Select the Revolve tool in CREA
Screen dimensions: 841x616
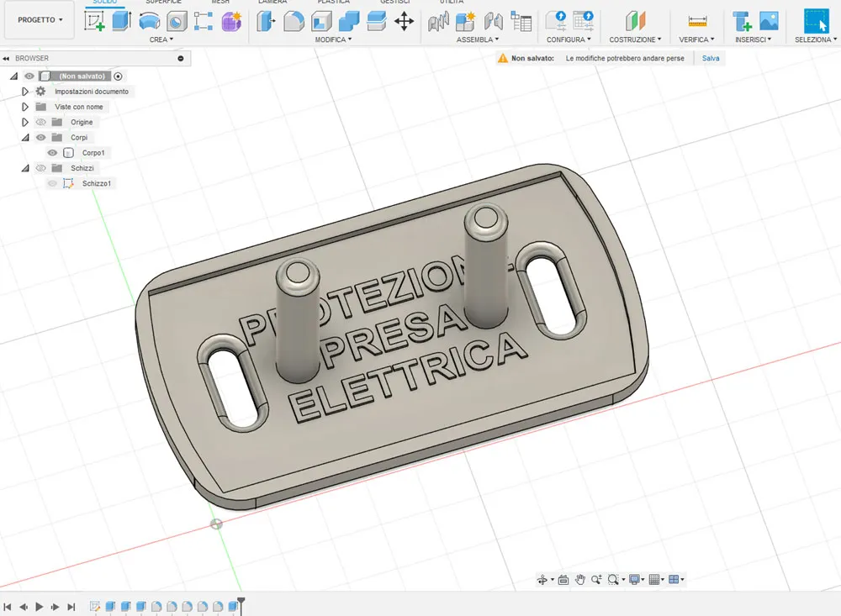tap(149, 21)
